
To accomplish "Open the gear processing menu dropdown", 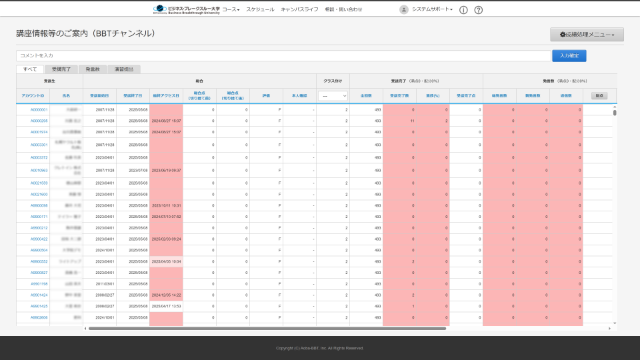I will pyautogui.click(x=587, y=35).
